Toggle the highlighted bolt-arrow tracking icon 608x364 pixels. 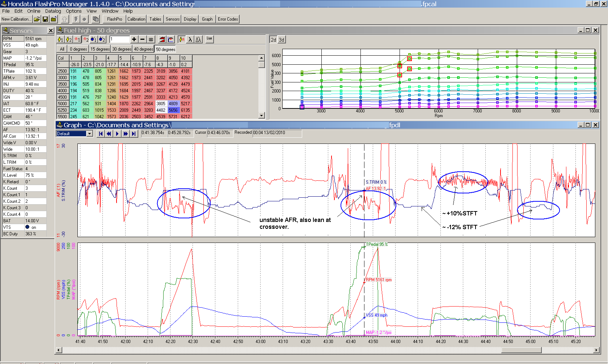point(182,39)
